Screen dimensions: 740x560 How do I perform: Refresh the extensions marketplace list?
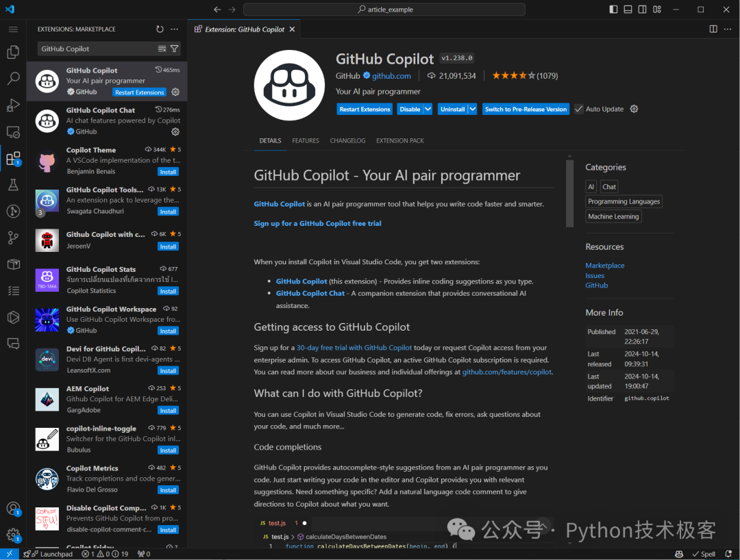[x=160, y=29]
